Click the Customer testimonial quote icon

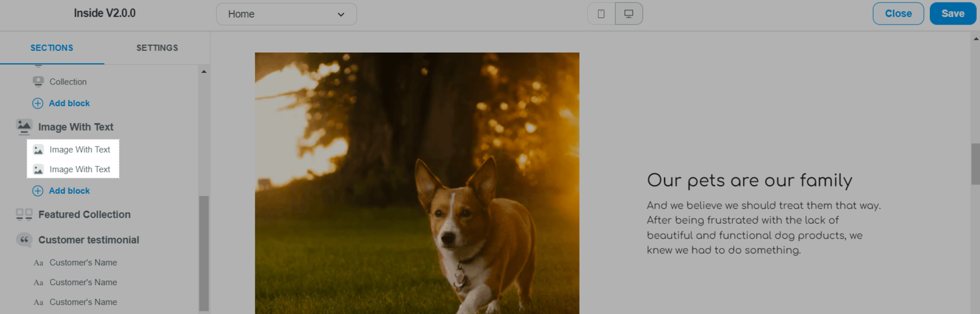24,240
